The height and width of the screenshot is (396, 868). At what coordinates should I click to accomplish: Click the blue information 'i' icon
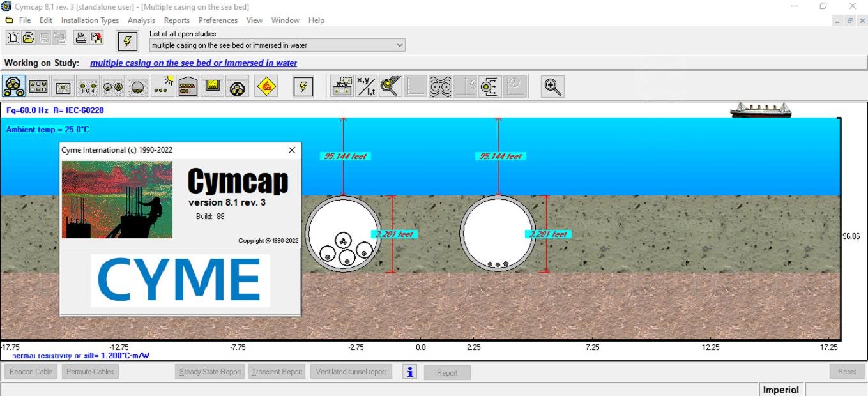pyautogui.click(x=410, y=372)
